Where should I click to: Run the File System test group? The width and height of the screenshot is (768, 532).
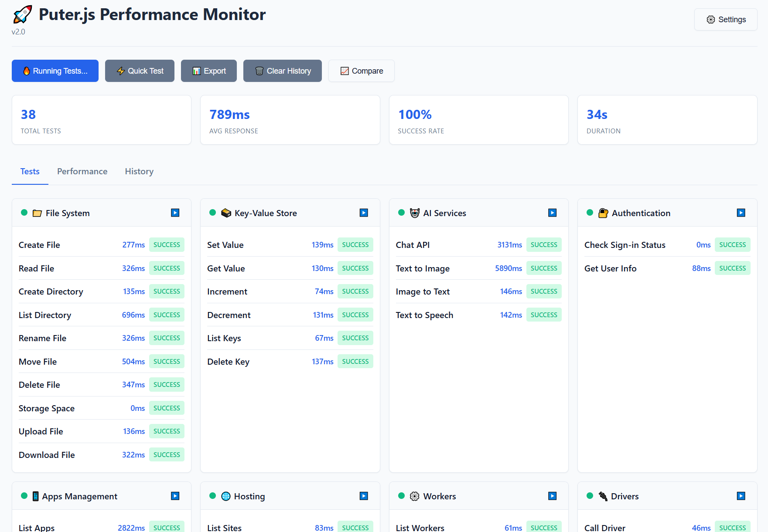point(175,213)
